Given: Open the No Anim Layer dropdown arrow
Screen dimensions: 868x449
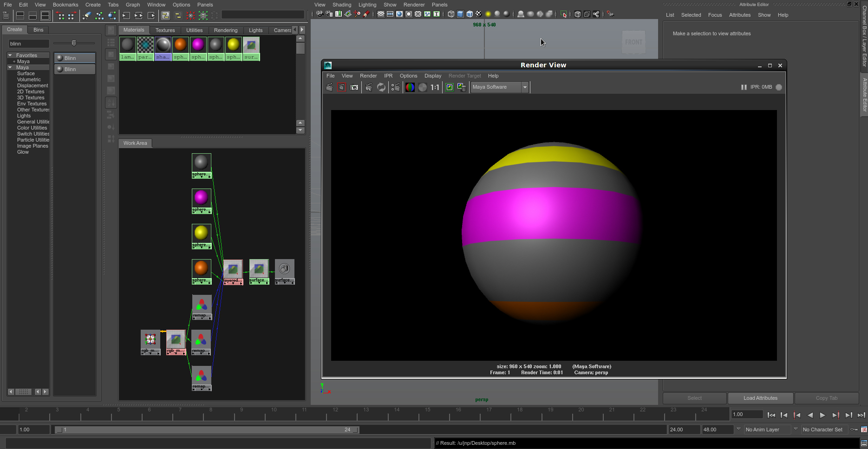Looking at the screenshot, I should (x=739, y=429).
